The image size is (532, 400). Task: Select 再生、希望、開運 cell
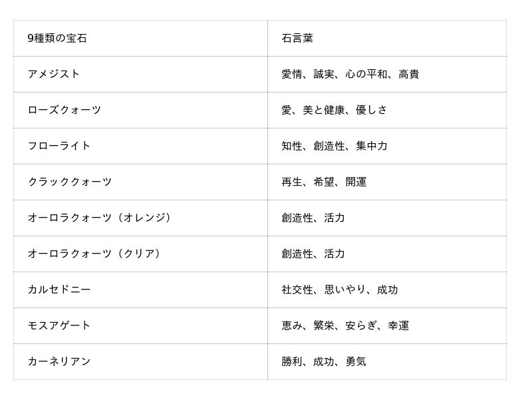point(324,182)
